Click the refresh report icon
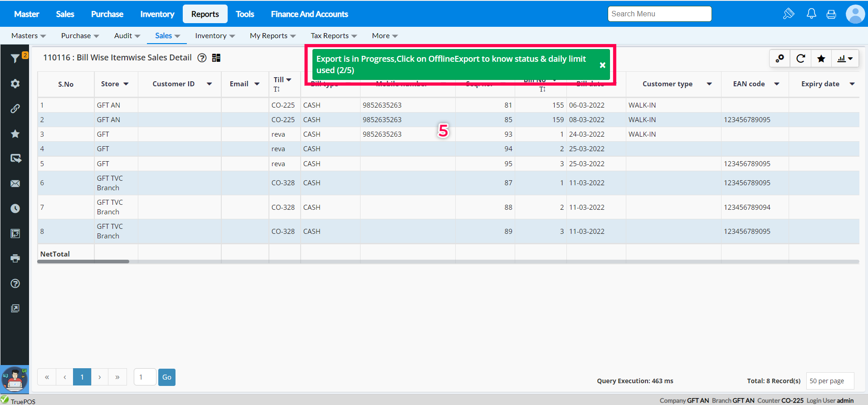This screenshot has width=868, height=405. coord(800,58)
